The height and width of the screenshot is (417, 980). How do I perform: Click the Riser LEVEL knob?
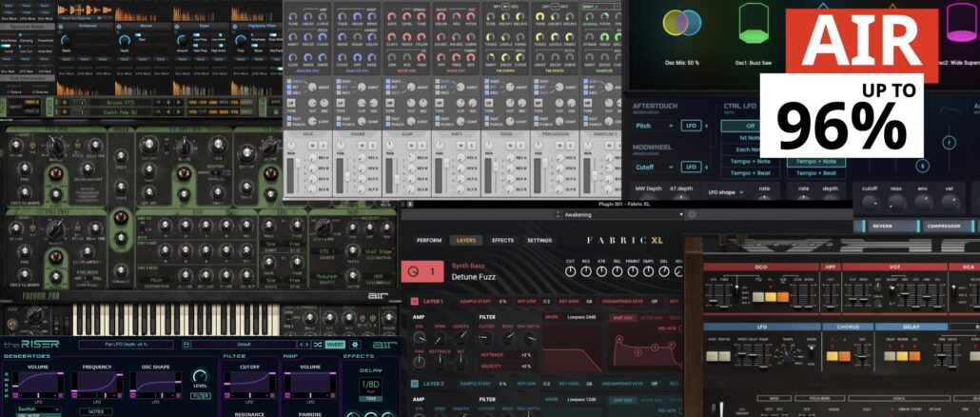201,376
